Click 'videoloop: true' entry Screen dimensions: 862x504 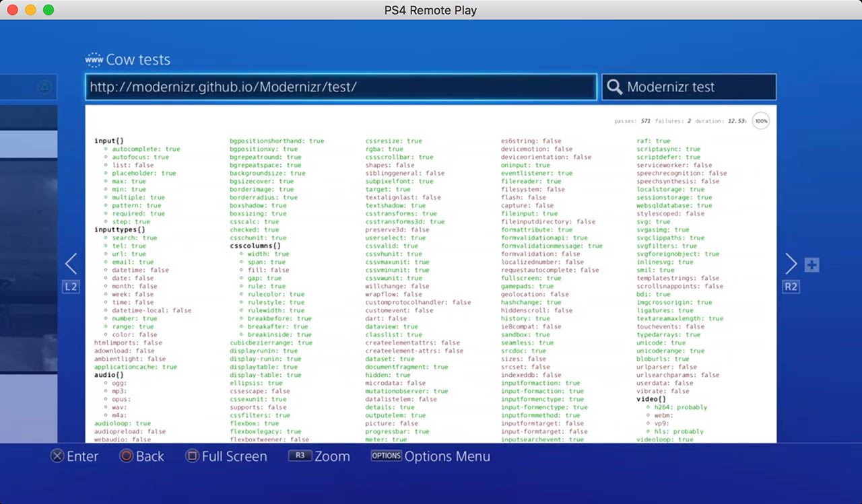point(665,440)
